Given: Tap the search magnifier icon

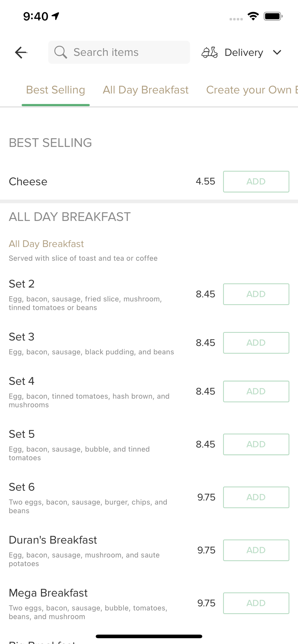Looking at the screenshot, I should [x=61, y=52].
